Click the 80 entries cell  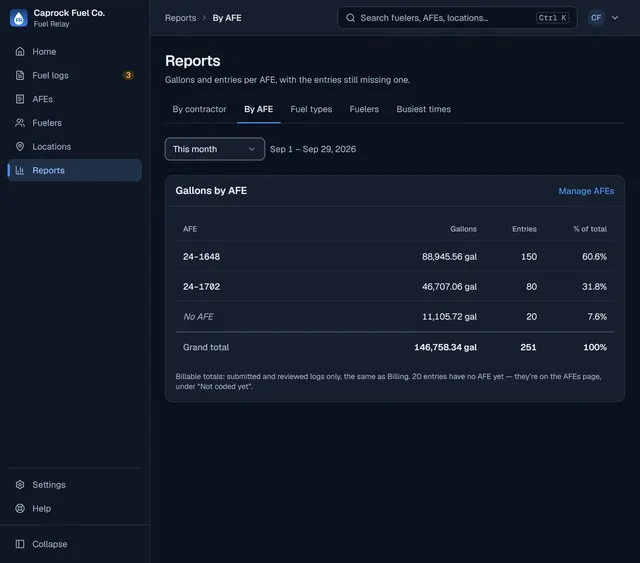pyautogui.click(x=531, y=287)
